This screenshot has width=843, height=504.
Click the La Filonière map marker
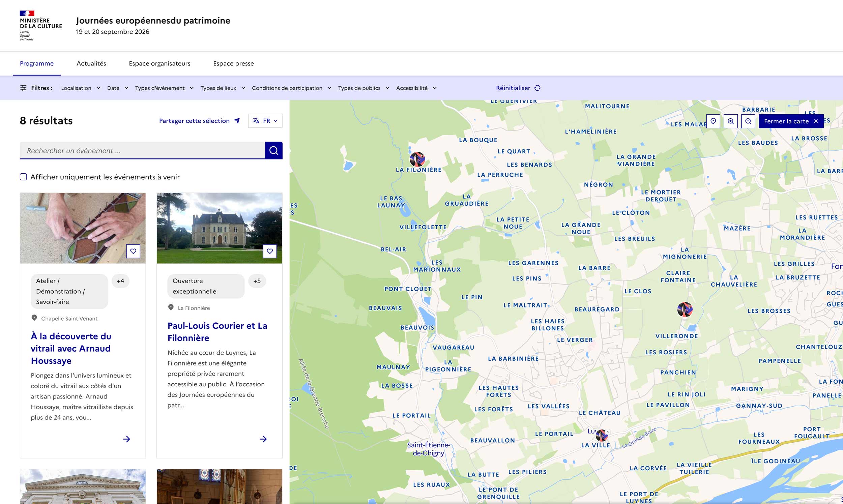[x=417, y=159]
